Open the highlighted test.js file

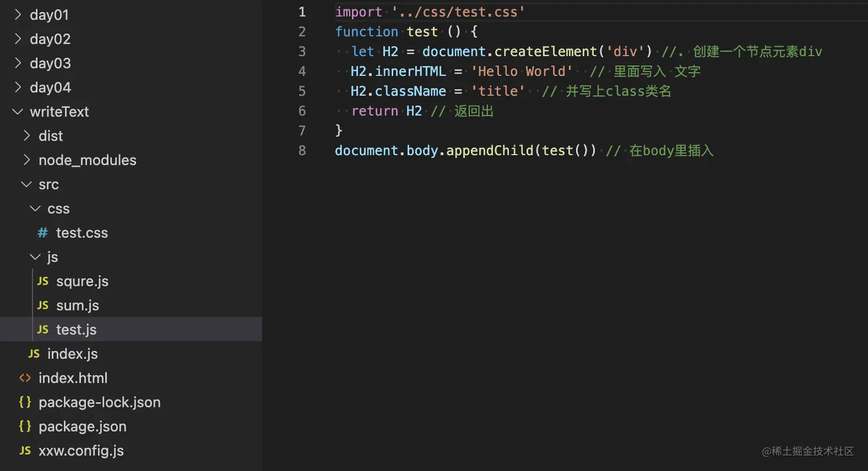coord(131,329)
